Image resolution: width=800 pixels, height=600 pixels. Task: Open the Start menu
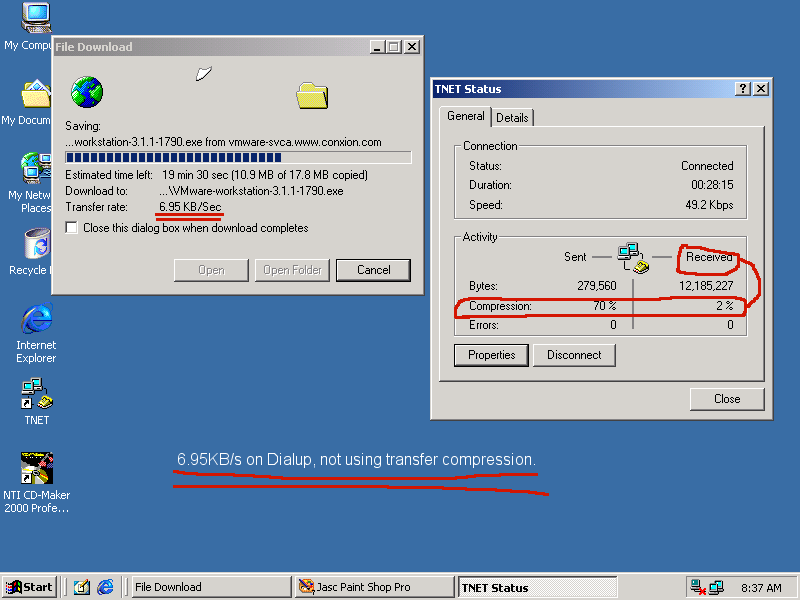tap(30, 587)
